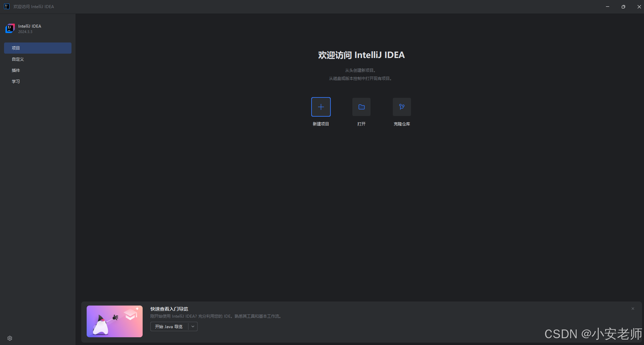Click the Java tour illustration thumbnail
The height and width of the screenshot is (345, 644).
(x=115, y=321)
